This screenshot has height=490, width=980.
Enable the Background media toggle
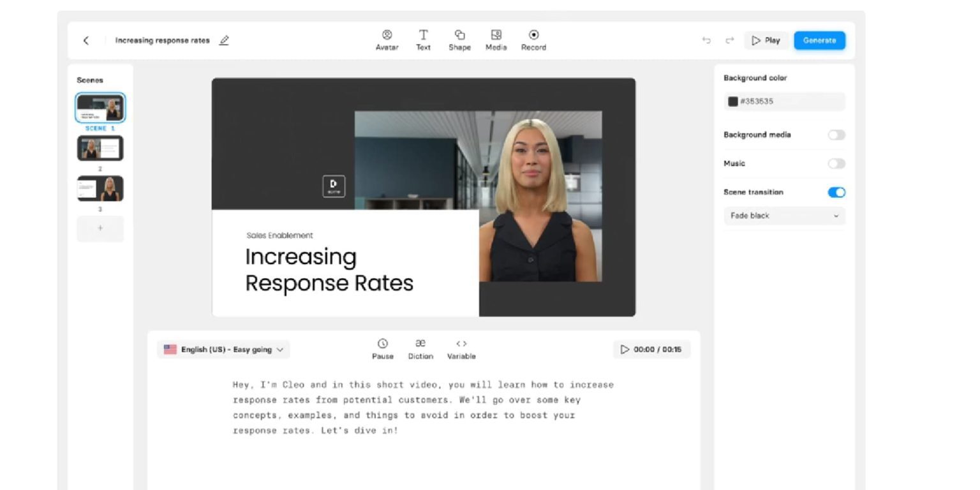point(836,135)
